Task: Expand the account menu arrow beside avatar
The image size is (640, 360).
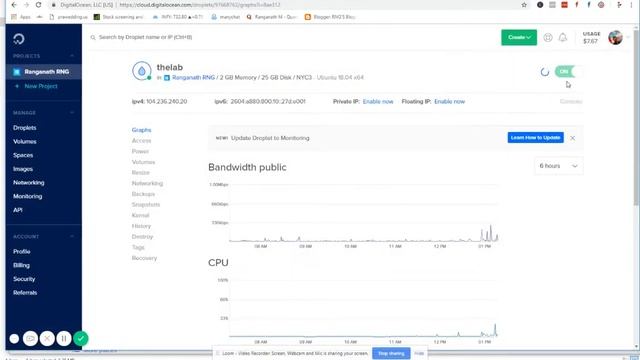Action: coord(628,38)
